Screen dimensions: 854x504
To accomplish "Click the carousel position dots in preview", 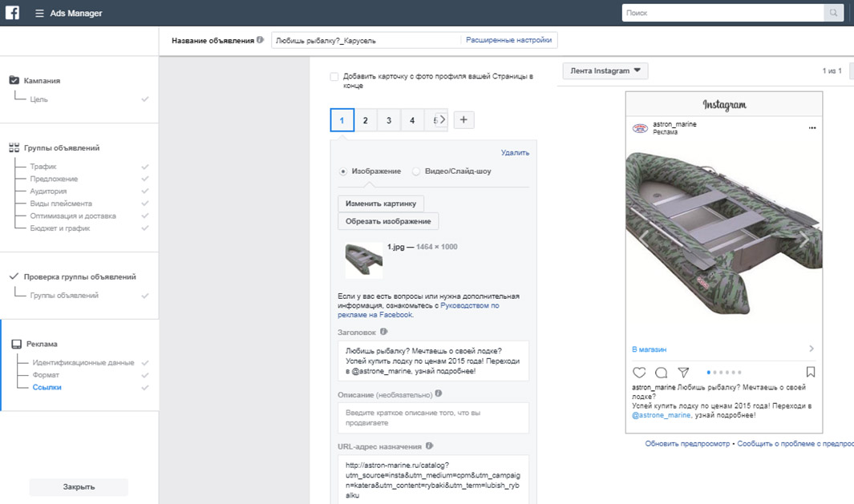I will 724,373.
